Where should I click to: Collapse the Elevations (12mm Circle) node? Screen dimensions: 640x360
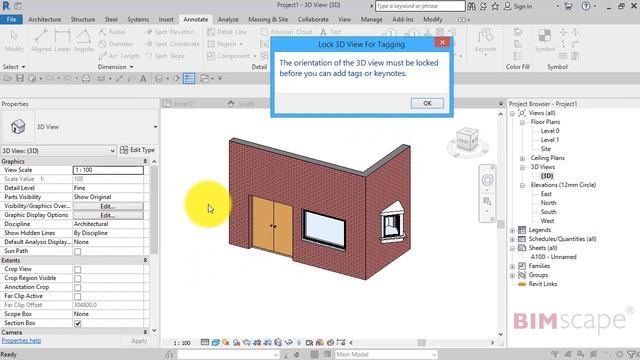pyautogui.click(x=522, y=185)
